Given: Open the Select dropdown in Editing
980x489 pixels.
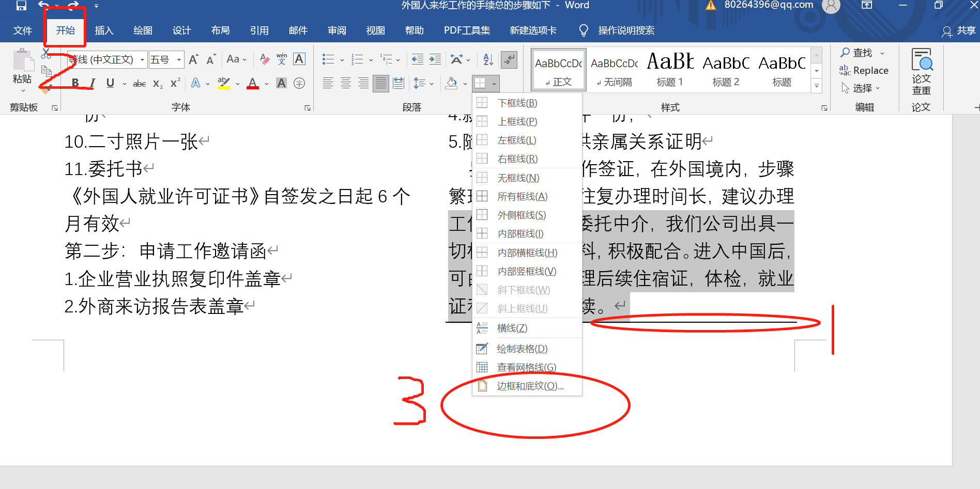Looking at the screenshot, I should [x=861, y=88].
